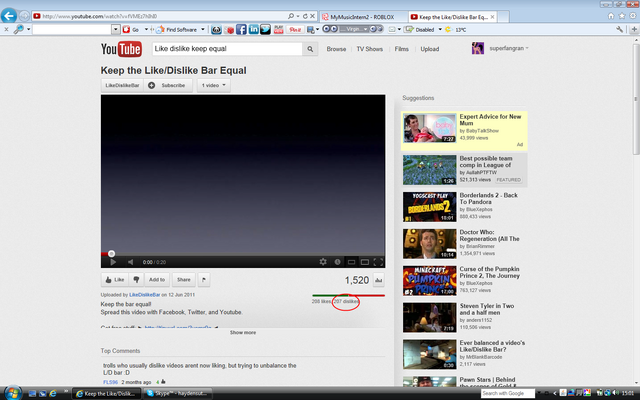Expand the 1 video dropdown
Screen dimensions: 640x400
click(x=214, y=85)
